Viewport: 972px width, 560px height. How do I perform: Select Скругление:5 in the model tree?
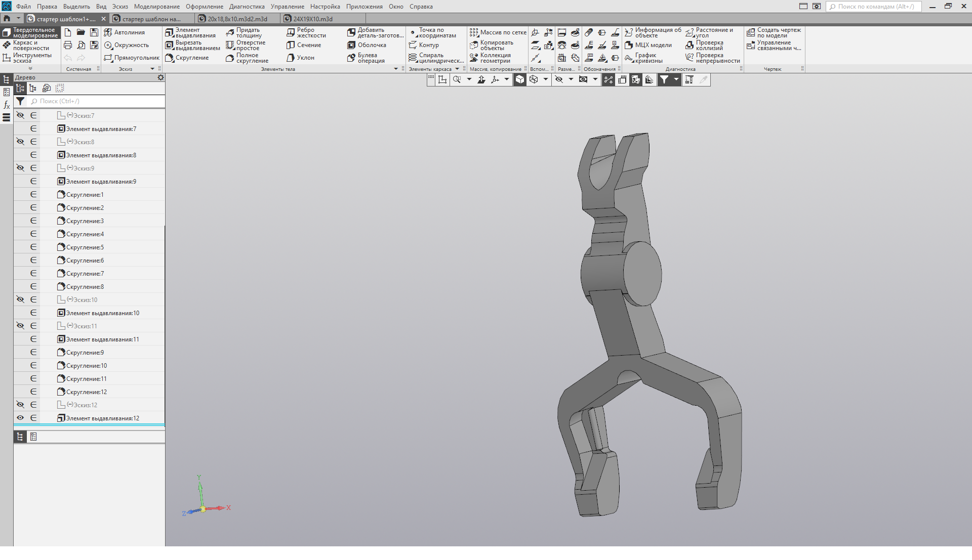85,247
